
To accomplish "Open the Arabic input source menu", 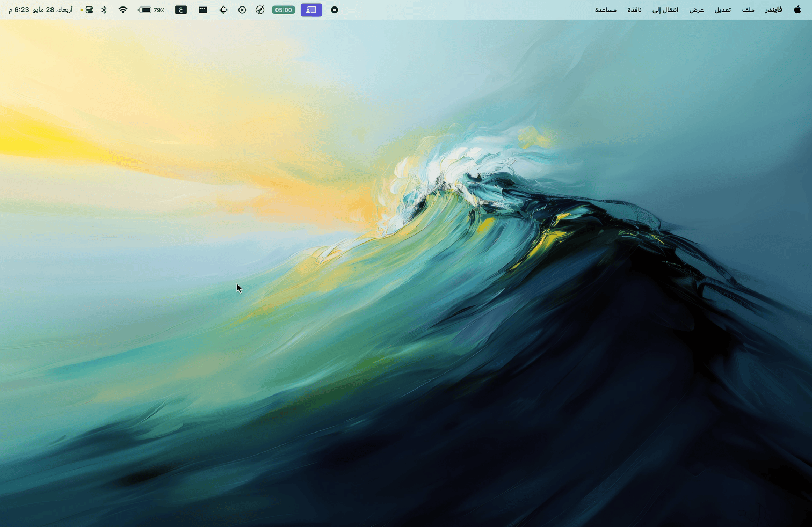I will click(181, 10).
